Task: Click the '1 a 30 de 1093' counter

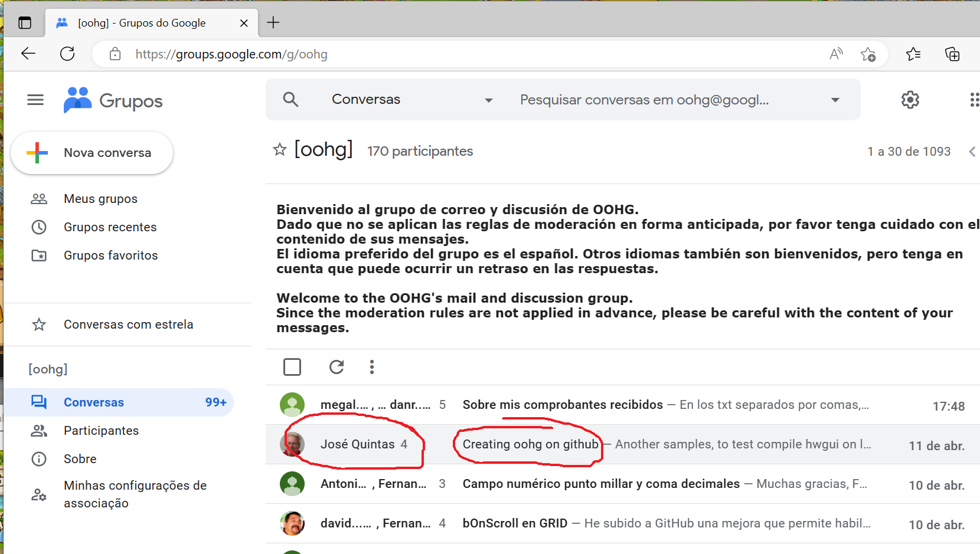Action: pyautogui.click(x=909, y=152)
